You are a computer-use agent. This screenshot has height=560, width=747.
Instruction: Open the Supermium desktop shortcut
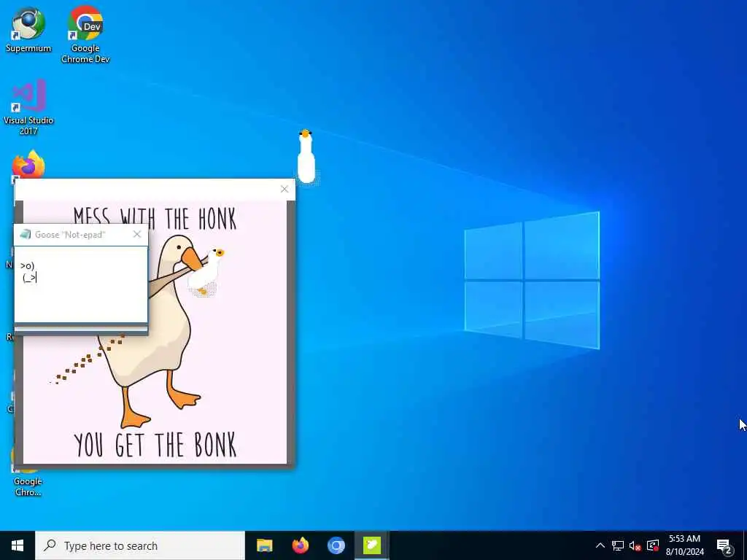(28, 29)
